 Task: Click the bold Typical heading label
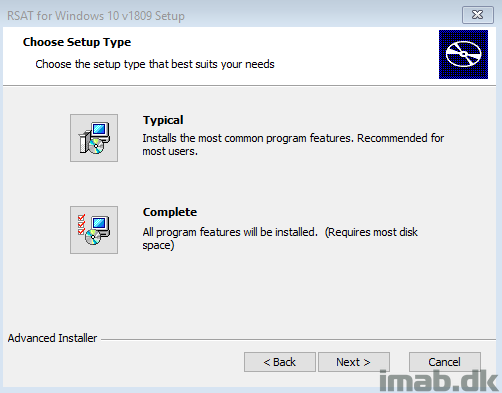(x=163, y=120)
